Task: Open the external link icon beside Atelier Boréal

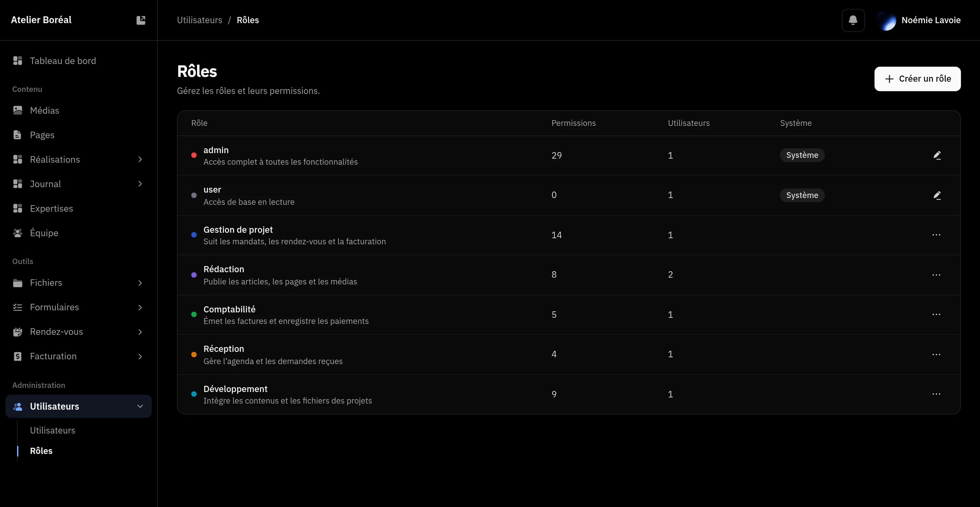Action: pos(141,20)
